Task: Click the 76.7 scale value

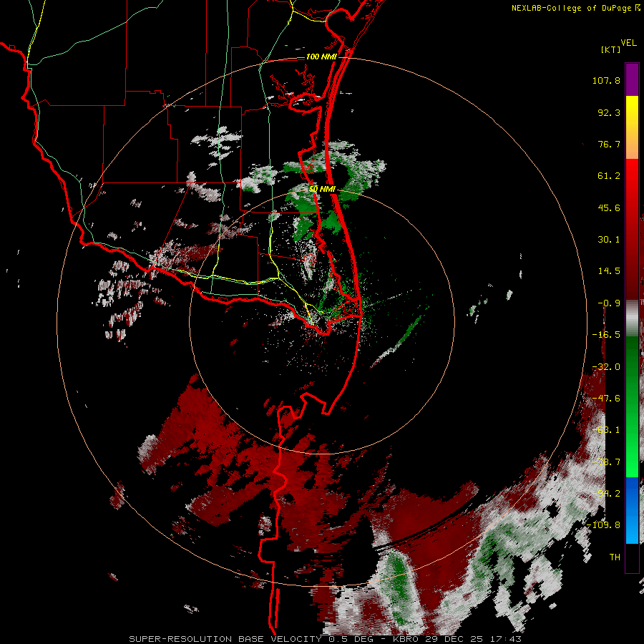Action: (x=609, y=144)
